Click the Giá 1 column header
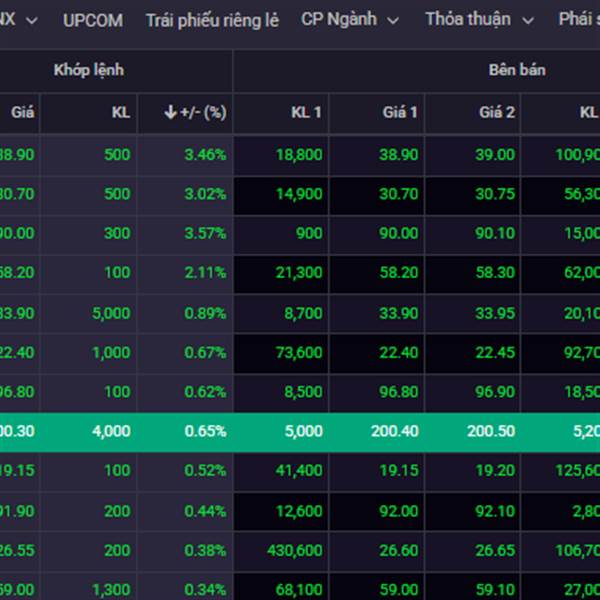Image resolution: width=600 pixels, height=600 pixels. tap(399, 113)
